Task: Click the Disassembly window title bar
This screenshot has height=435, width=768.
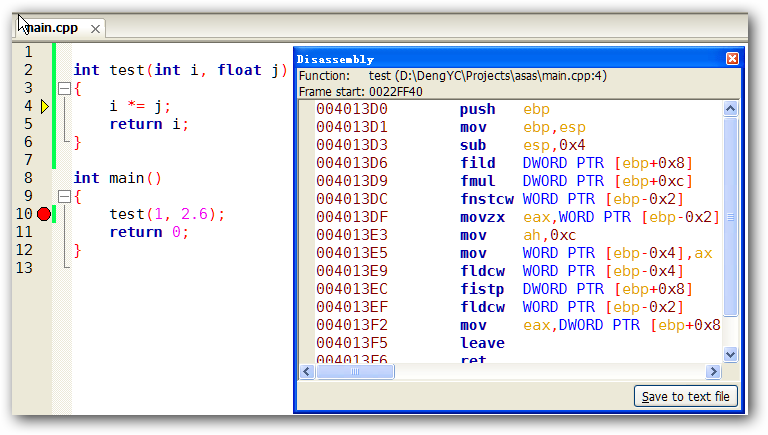Action: (x=500, y=59)
